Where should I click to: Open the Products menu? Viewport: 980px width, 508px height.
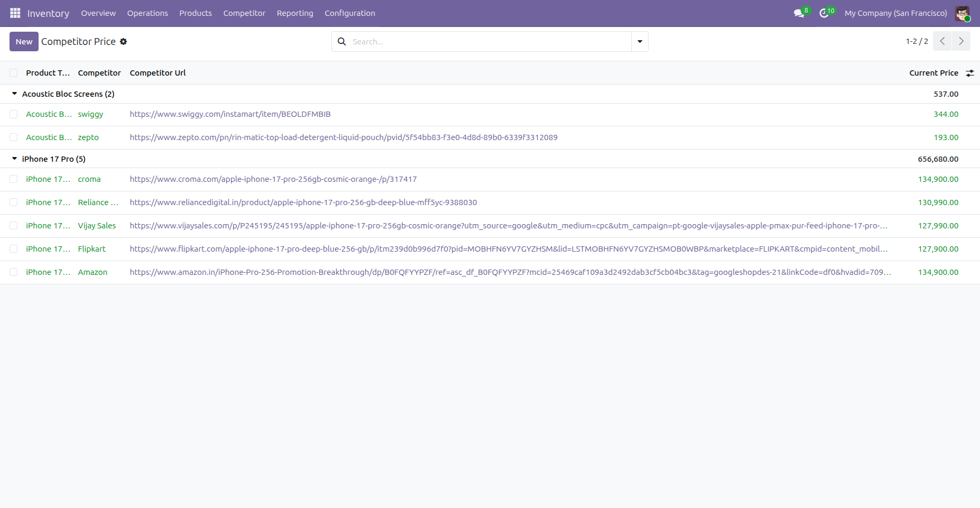196,13
